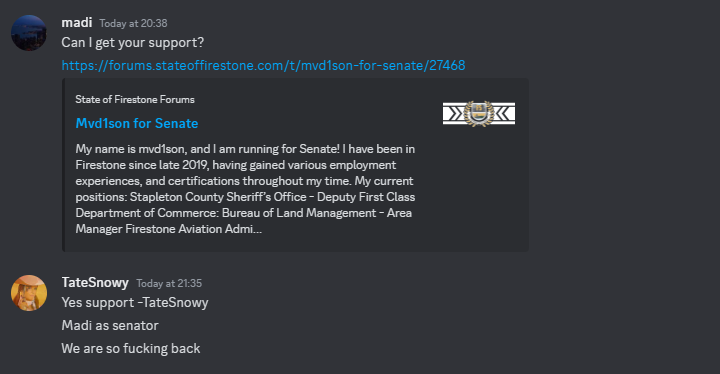Click the embed card's left accent border
The image size is (720, 374).
(63, 165)
